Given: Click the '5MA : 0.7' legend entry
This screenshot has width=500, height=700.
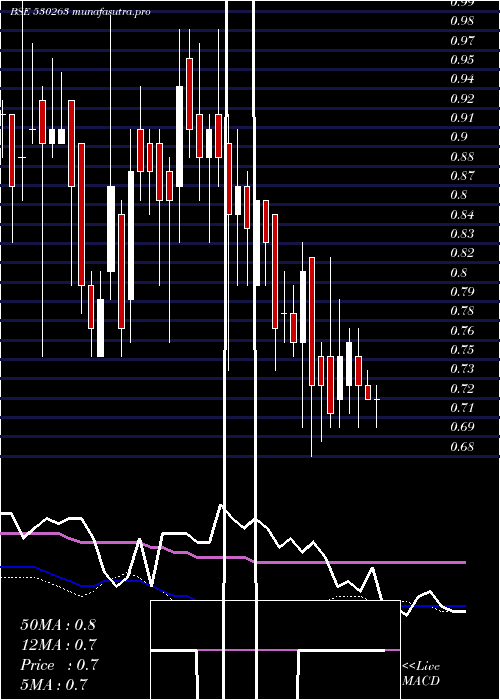Looking at the screenshot, I should [54, 684].
